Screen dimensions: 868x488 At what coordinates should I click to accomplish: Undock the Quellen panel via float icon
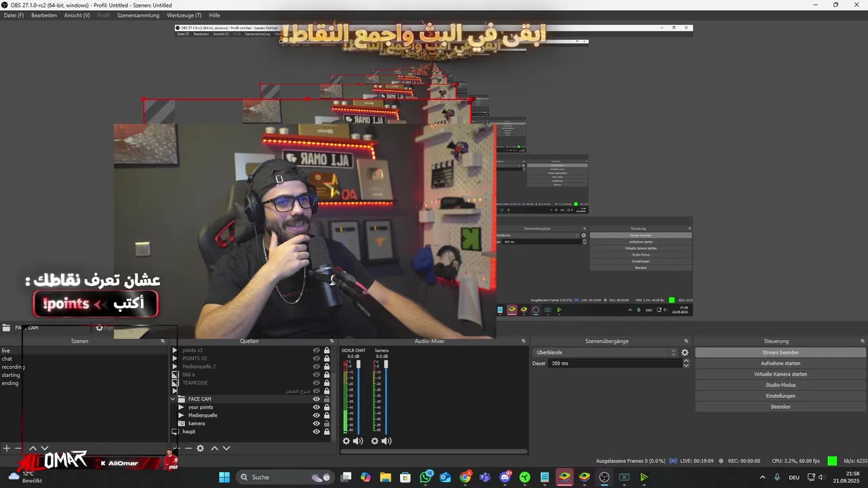[333, 341]
